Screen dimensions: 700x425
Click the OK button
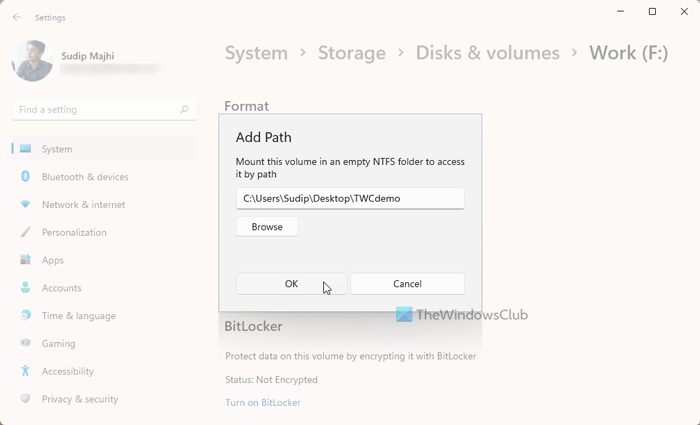291,284
